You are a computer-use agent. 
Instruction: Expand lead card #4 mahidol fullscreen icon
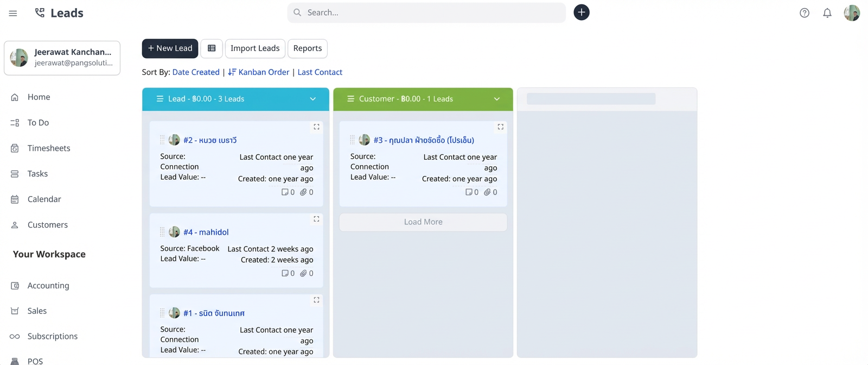(316, 219)
